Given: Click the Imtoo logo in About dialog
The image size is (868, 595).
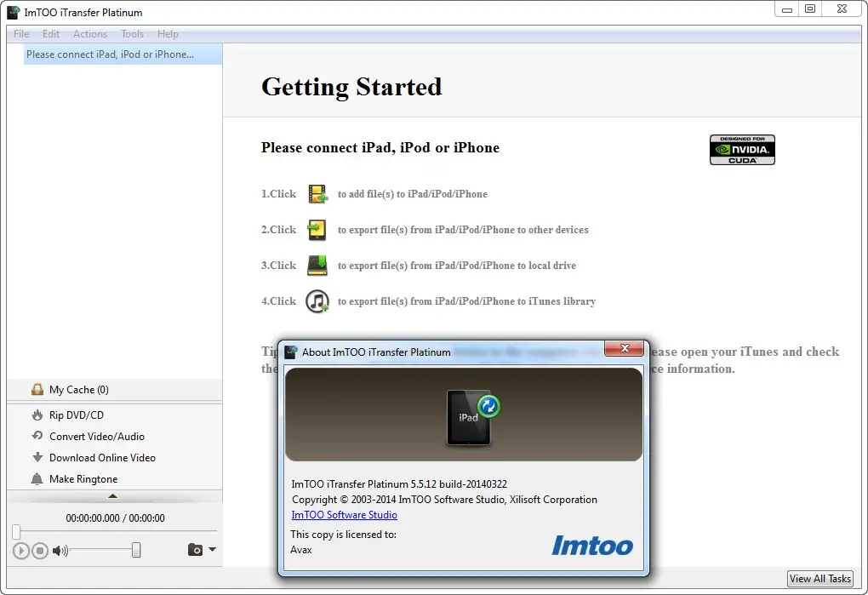Looking at the screenshot, I should coord(592,546).
